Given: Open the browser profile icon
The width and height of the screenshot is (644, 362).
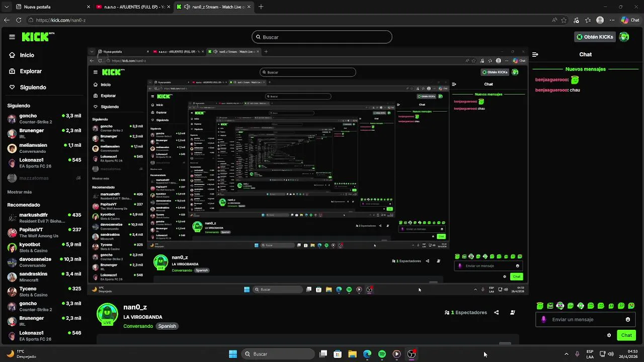Looking at the screenshot, I should (x=600, y=20).
